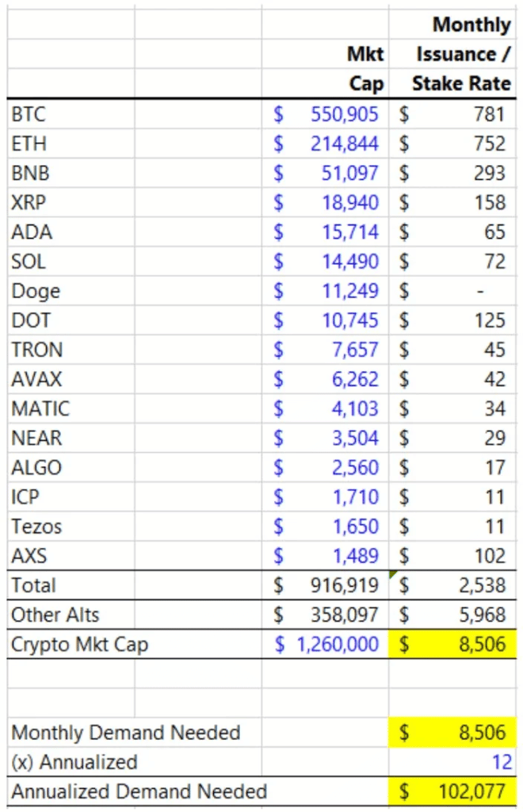Click Doge market cap 11,249
Image resolution: width=523 pixels, height=812 pixels.
pos(350,292)
